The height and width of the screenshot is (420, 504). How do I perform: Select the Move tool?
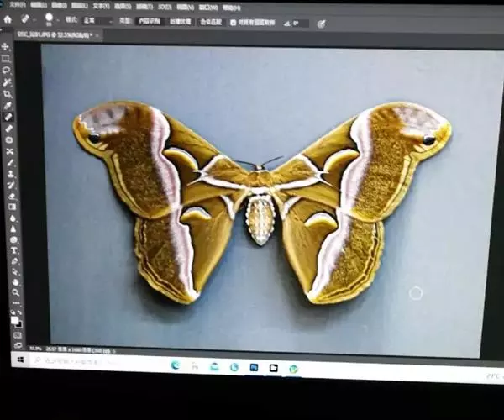[6, 47]
